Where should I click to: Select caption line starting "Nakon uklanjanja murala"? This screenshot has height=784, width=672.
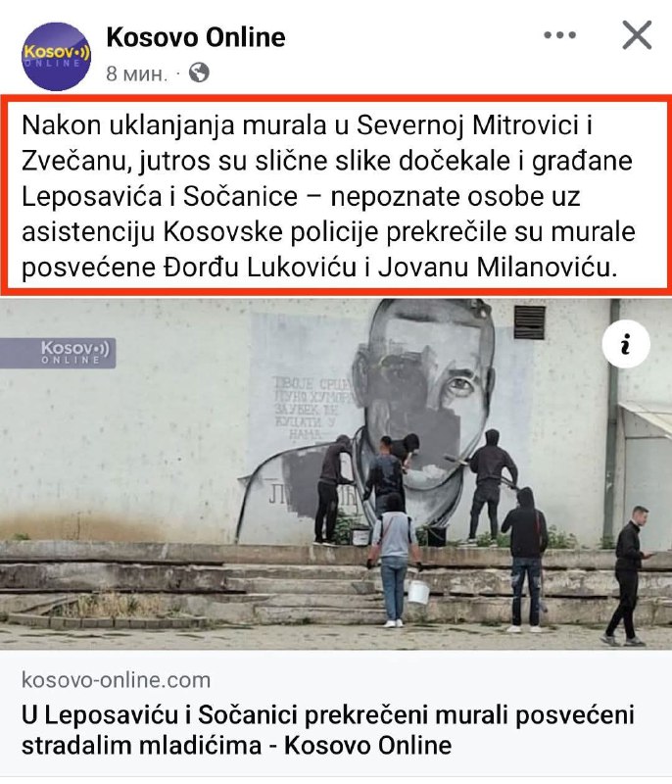pyautogui.click(x=307, y=125)
